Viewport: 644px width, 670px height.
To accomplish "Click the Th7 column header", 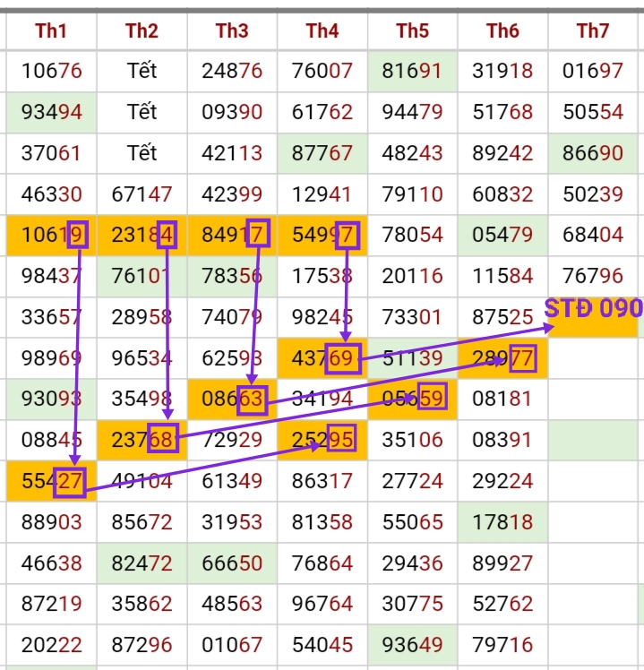I will click(592, 31).
